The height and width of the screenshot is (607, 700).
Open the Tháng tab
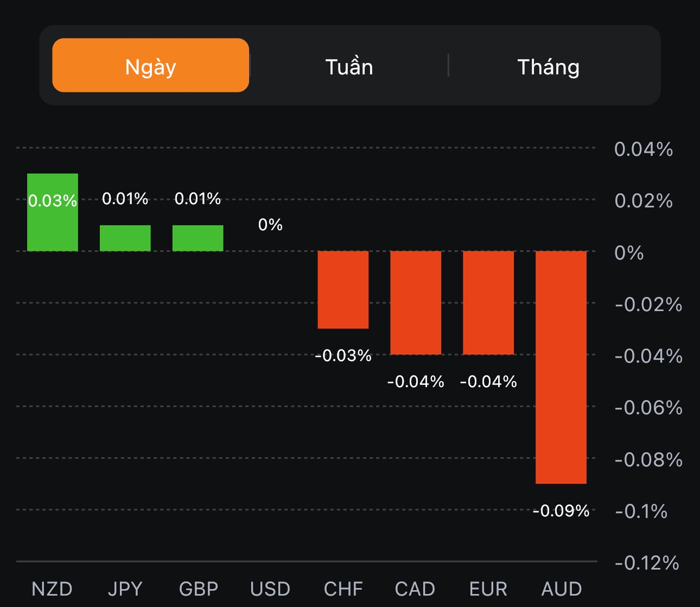(x=548, y=67)
